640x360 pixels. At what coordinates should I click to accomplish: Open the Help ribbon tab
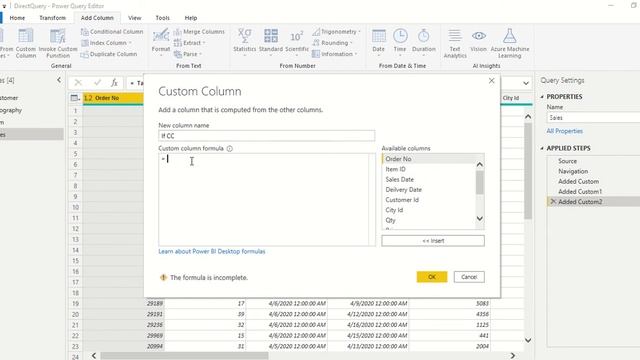pos(191,18)
